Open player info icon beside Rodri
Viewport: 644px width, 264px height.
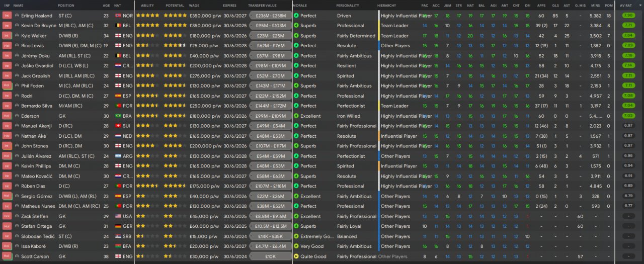pyautogui.click(x=17, y=96)
